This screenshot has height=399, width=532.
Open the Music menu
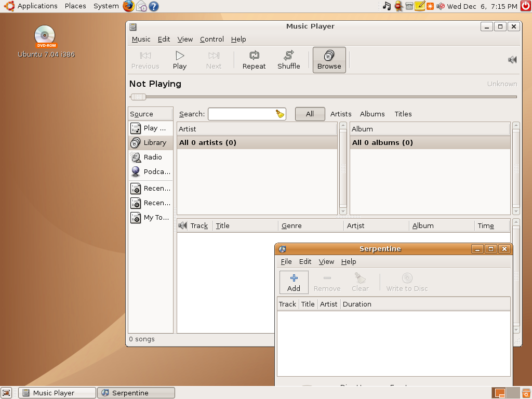tap(141, 39)
